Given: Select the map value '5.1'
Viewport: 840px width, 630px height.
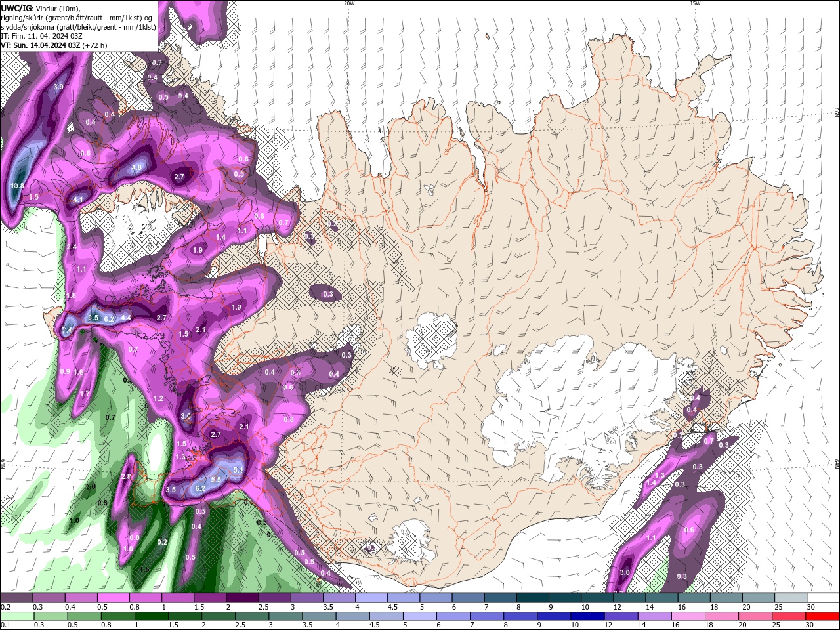Looking at the screenshot, I should point(238,469).
